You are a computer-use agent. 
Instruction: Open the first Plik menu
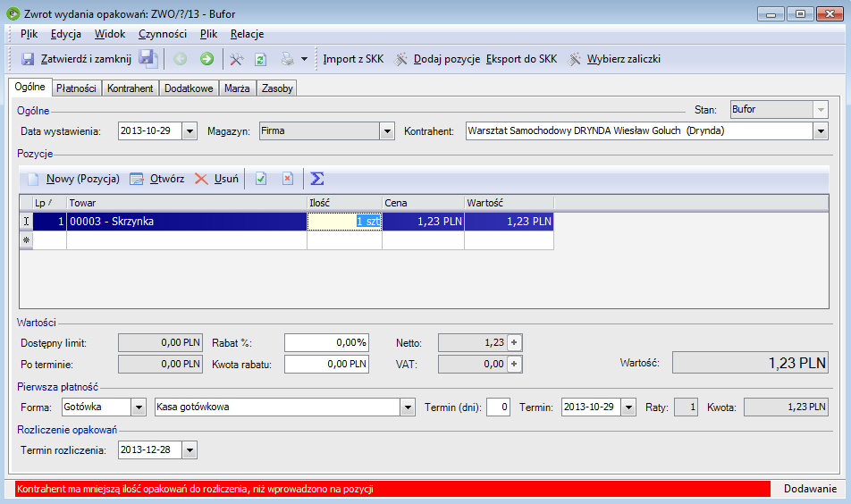(29, 34)
